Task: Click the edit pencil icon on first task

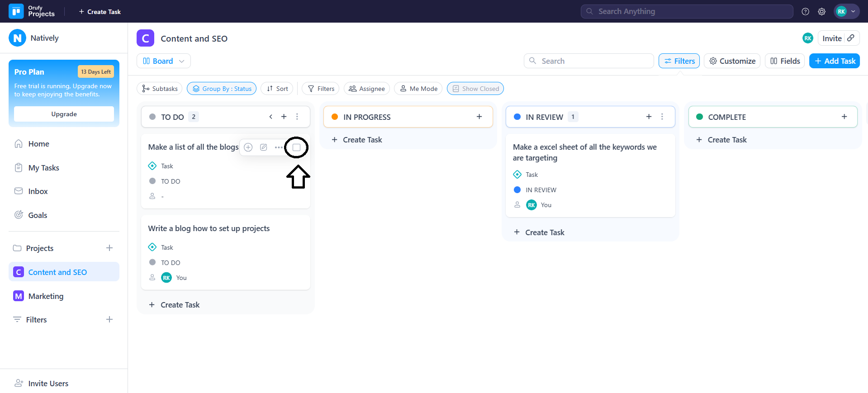Action: coord(264,147)
